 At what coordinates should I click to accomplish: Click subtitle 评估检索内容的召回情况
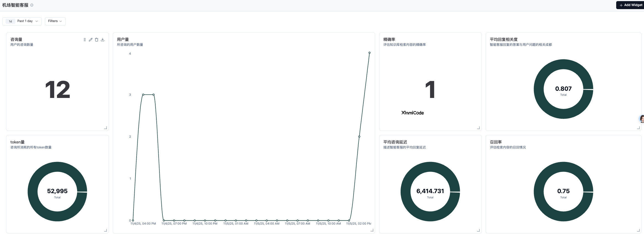pyautogui.click(x=508, y=147)
